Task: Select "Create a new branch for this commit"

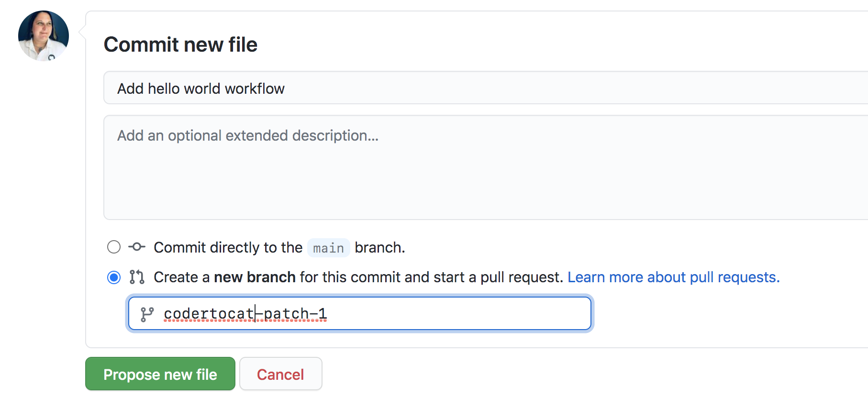Action: point(114,277)
